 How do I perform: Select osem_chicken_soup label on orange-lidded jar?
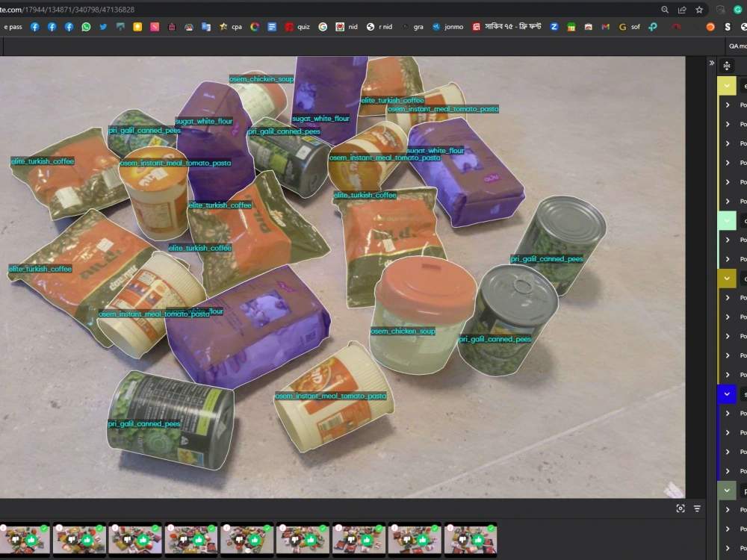click(x=403, y=331)
